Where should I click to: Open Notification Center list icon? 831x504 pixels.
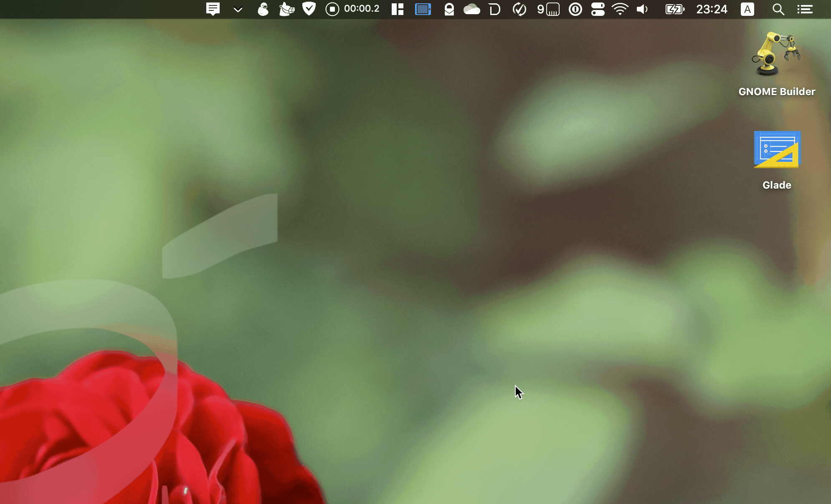805,9
